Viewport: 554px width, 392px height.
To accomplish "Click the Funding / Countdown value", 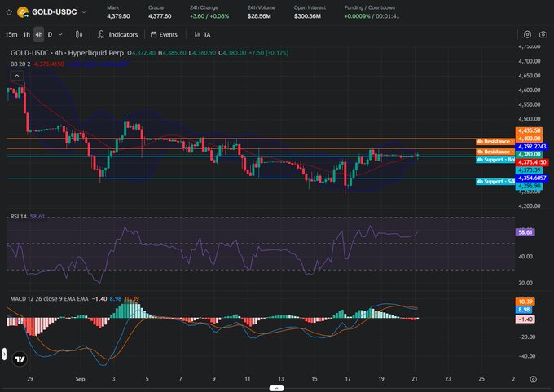I will 372,16.
